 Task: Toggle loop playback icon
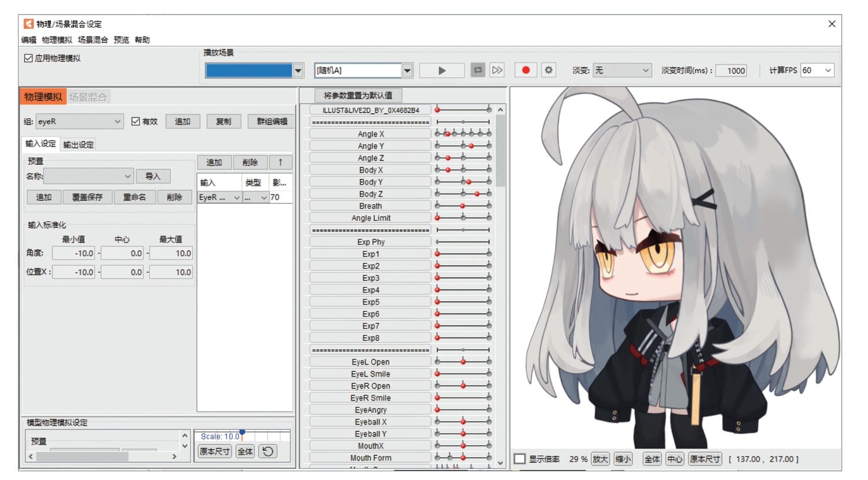coord(478,71)
